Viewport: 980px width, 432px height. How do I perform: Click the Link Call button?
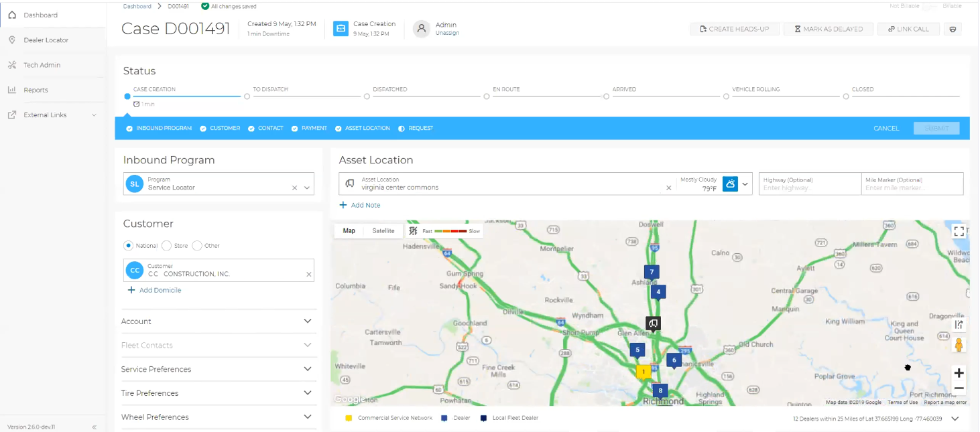908,29
